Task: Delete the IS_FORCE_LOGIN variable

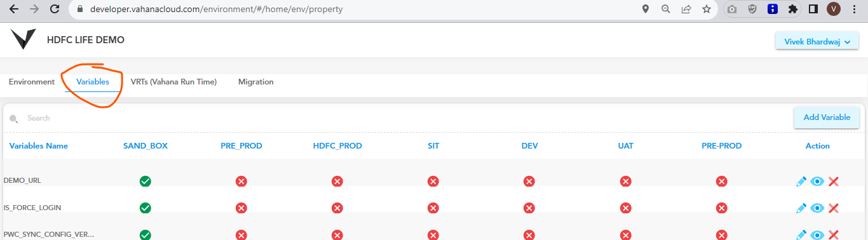Action: (834, 208)
